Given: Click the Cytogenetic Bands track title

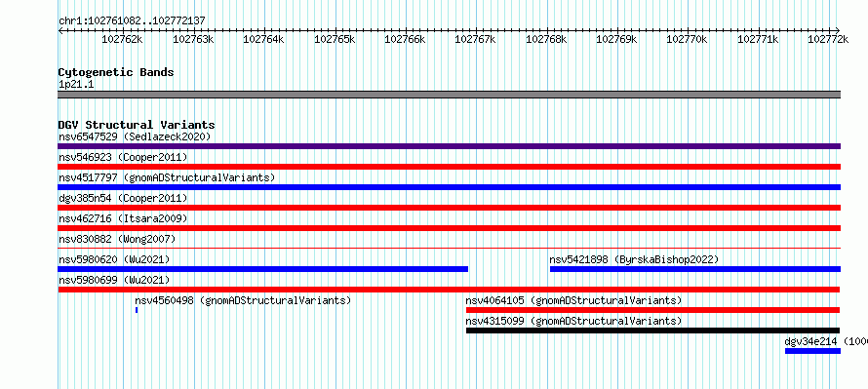Looking at the screenshot, I should tap(116, 72).
